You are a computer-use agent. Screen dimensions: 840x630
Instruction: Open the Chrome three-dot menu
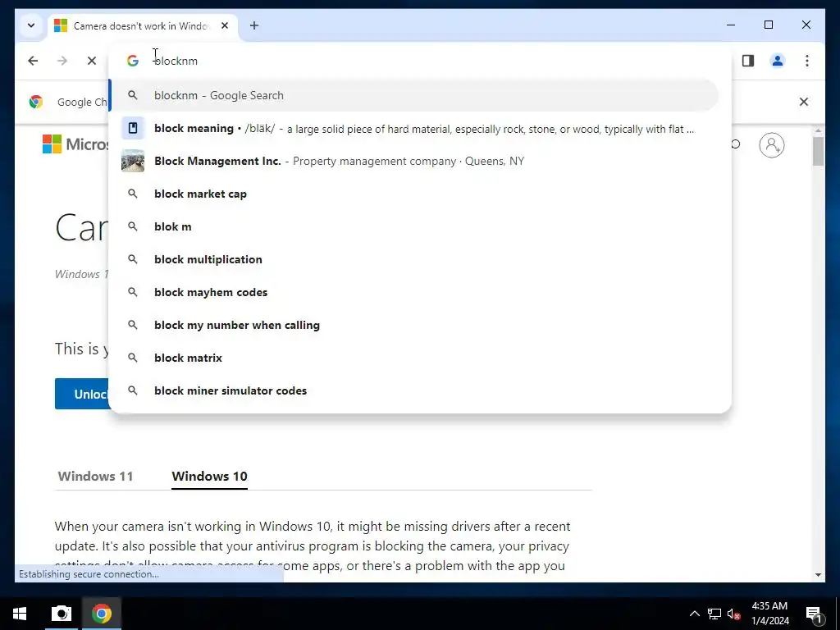click(807, 61)
